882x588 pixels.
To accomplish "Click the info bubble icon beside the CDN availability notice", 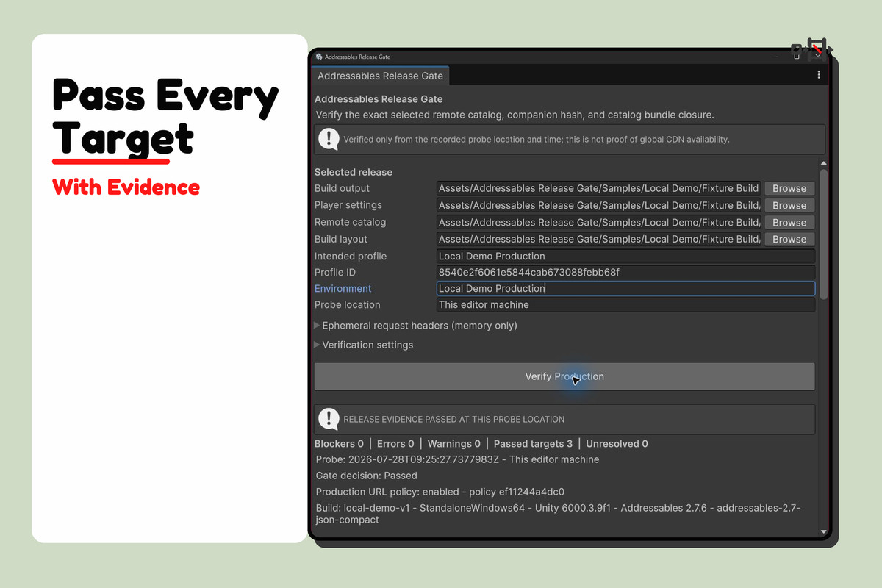I will pos(329,139).
